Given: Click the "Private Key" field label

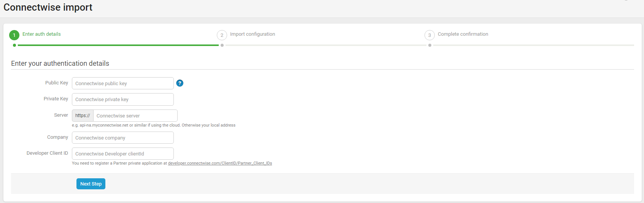Looking at the screenshot, I should pos(56,99).
